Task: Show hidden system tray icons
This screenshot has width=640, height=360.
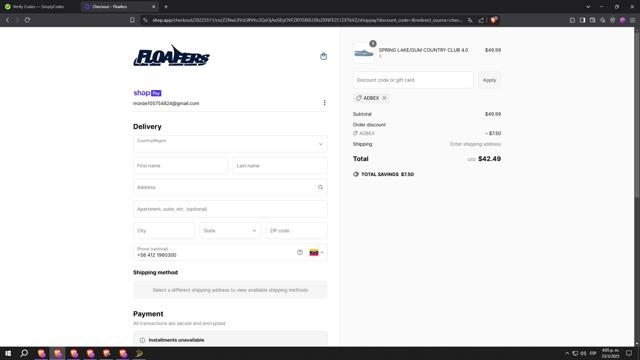Action: click(567, 353)
